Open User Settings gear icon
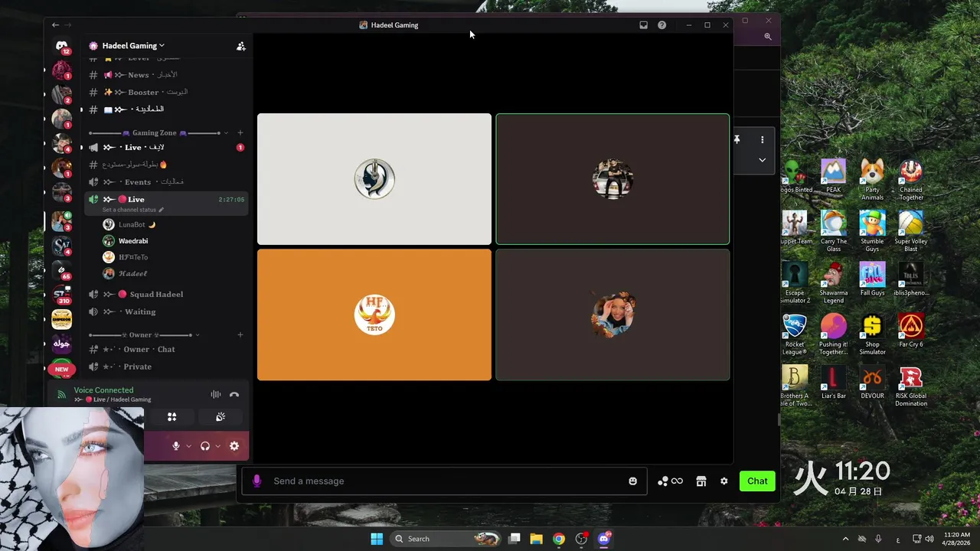 pos(234,446)
